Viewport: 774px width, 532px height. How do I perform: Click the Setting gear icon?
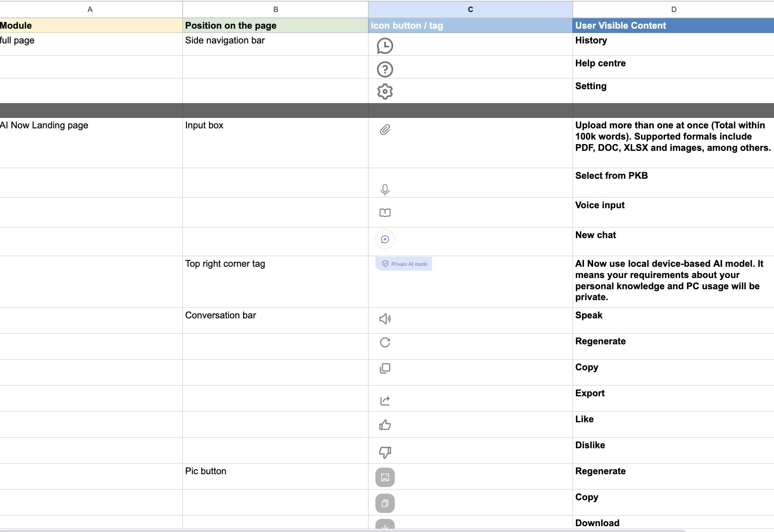[x=385, y=92]
